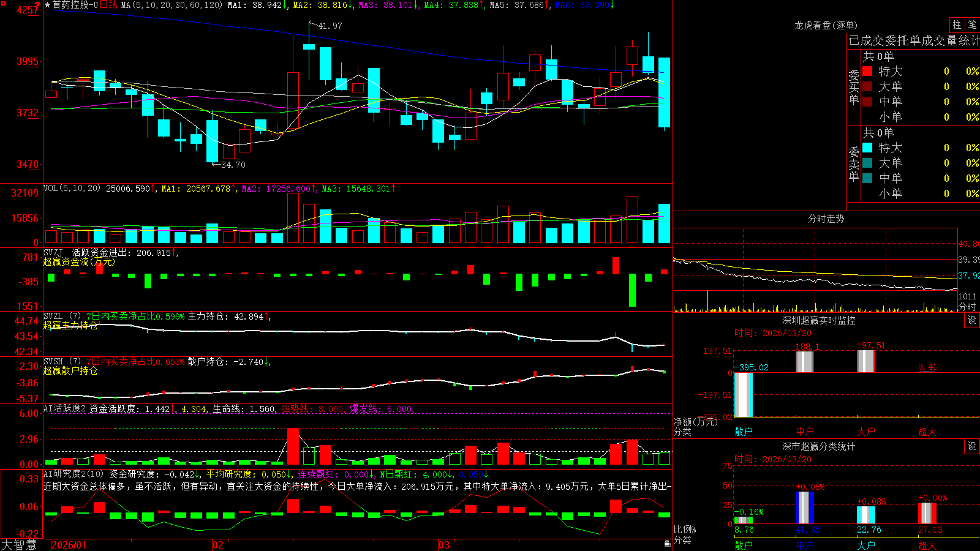The width and height of the screenshot is (980, 551).
Task: Click the bright red 特大 buy-order swatch
Action: [867, 71]
